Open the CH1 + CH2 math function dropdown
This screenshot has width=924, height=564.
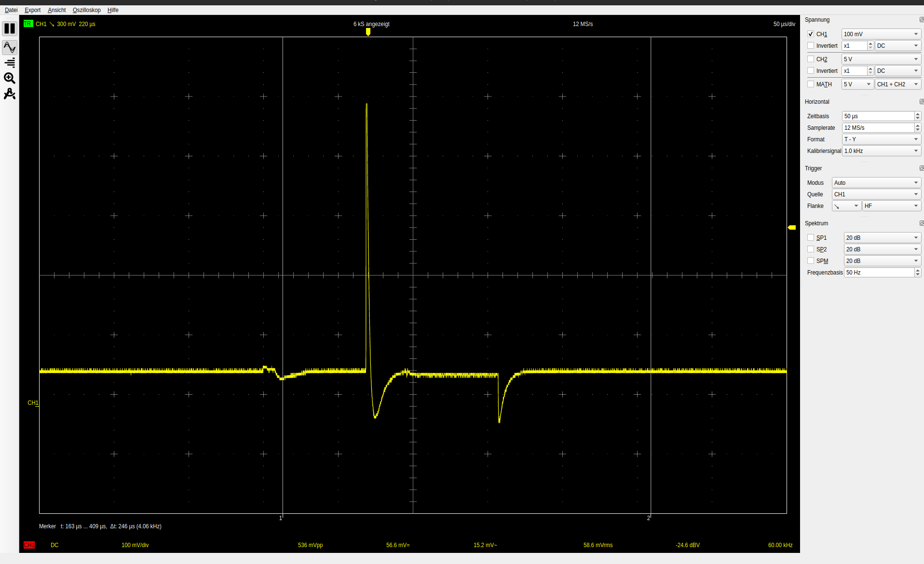point(898,84)
